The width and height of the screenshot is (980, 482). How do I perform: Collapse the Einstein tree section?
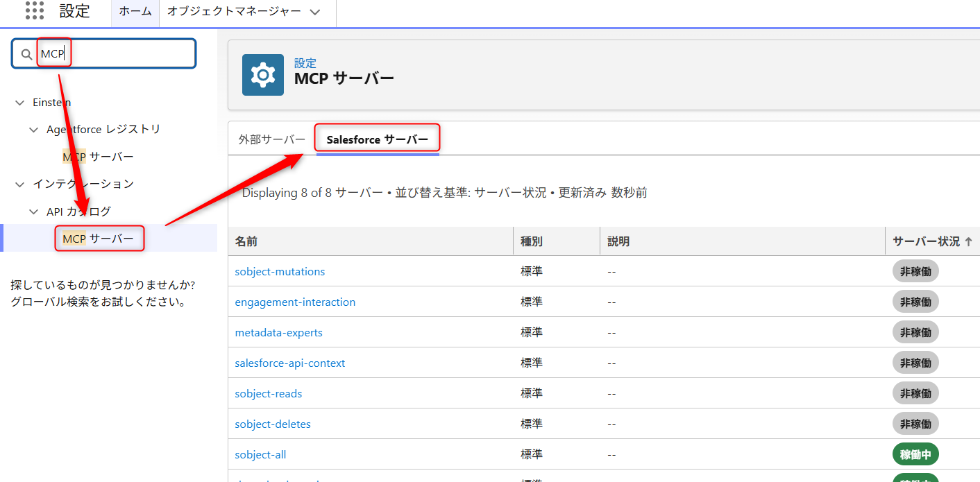click(x=19, y=103)
